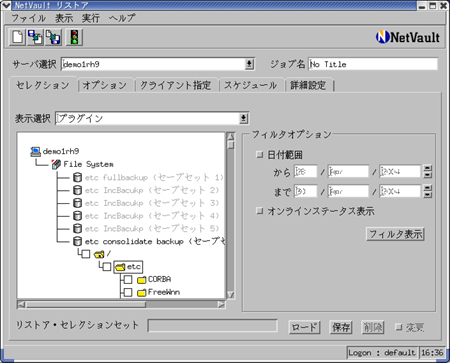The height and width of the screenshot is (363, 450).
Task: Switch to the スケジュール tab
Action: [x=251, y=85]
